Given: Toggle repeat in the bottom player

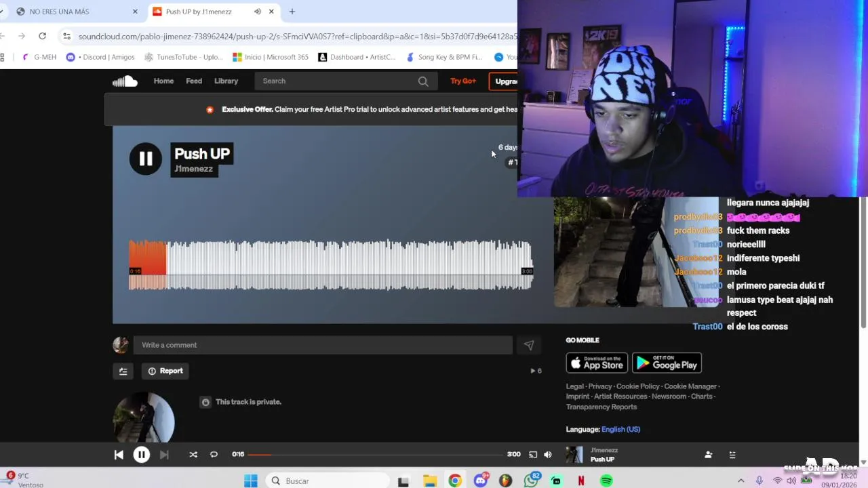Looking at the screenshot, I should (x=214, y=455).
